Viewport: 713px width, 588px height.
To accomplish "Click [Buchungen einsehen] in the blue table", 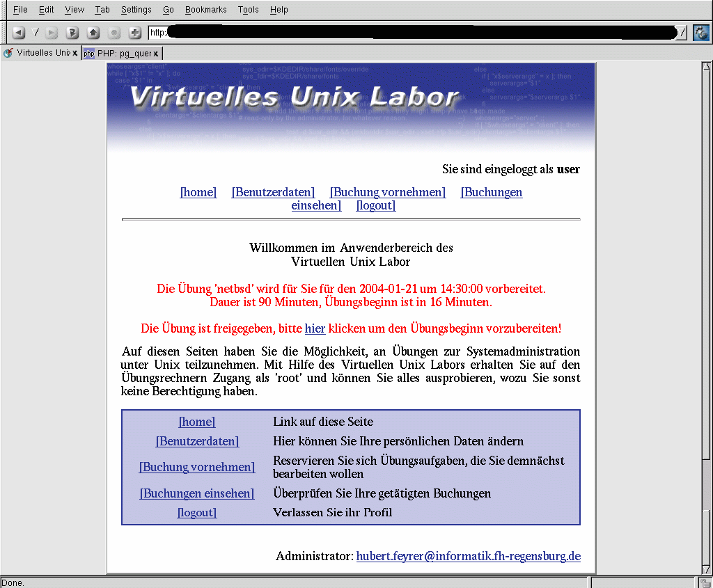I will click(197, 493).
